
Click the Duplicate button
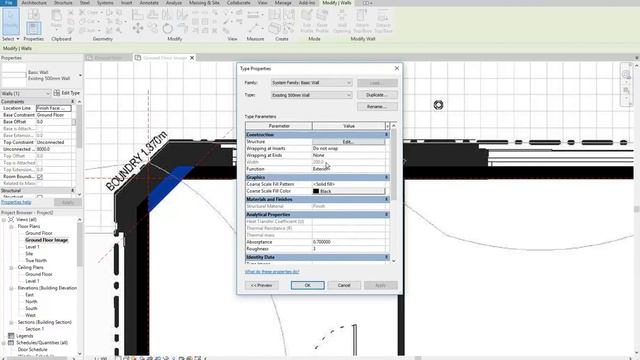[x=377, y=95]
